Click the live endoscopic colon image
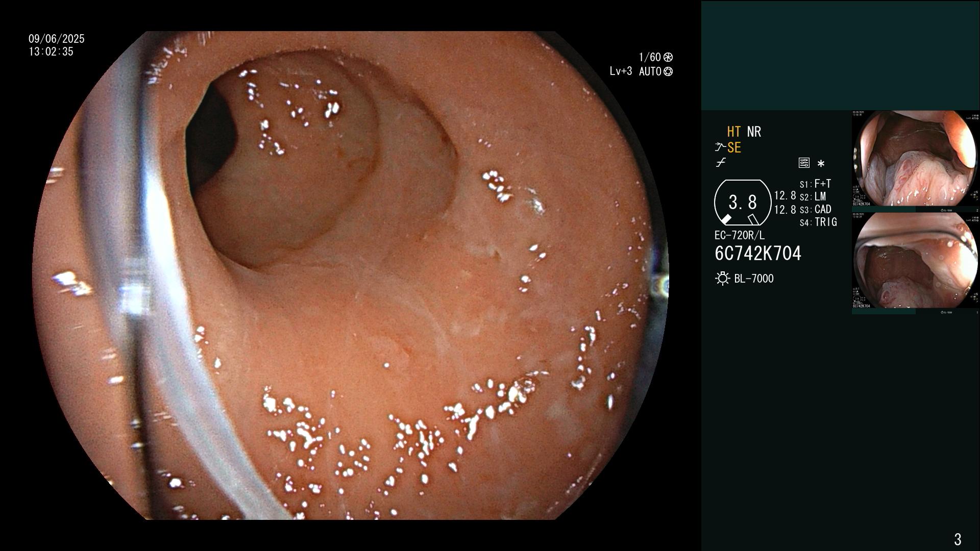980x551 pixels. click(350, 275)
